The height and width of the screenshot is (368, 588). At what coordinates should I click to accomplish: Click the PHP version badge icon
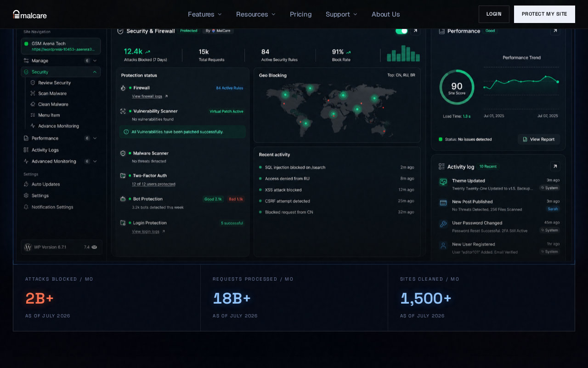[x=94, y=247]
